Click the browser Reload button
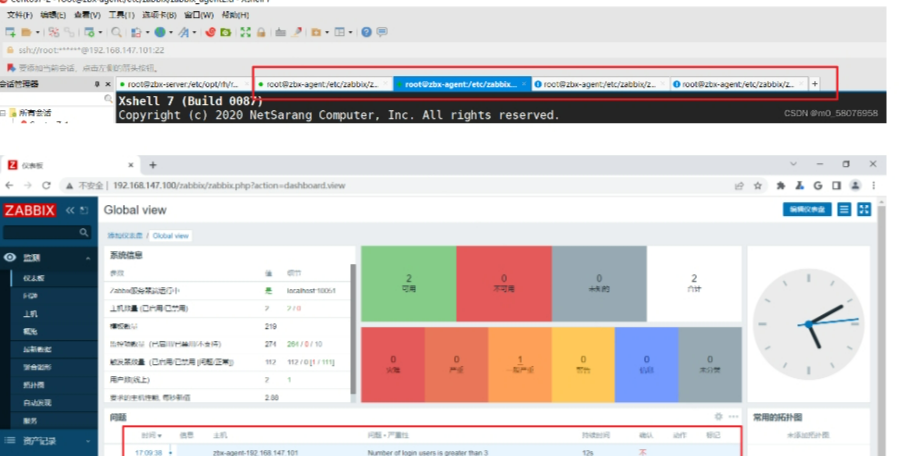This screenshot has width=905, height=456. coord(46,185)
